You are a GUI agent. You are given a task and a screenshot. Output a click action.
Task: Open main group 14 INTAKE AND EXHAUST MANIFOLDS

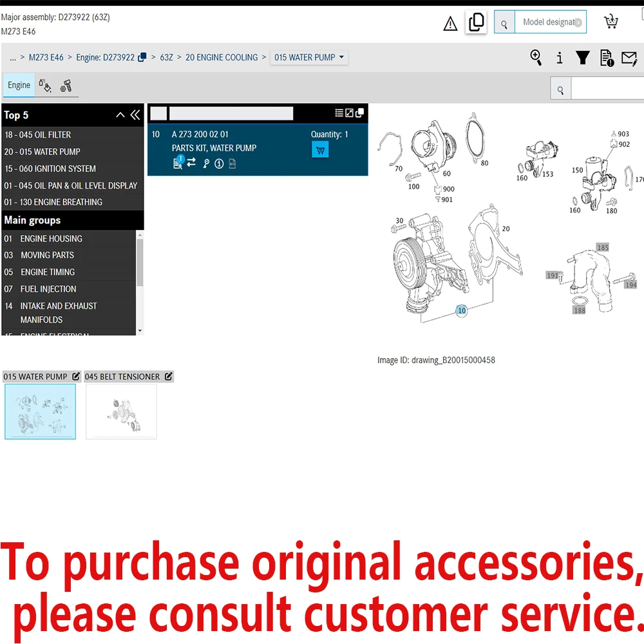click(x=69, y=312)
